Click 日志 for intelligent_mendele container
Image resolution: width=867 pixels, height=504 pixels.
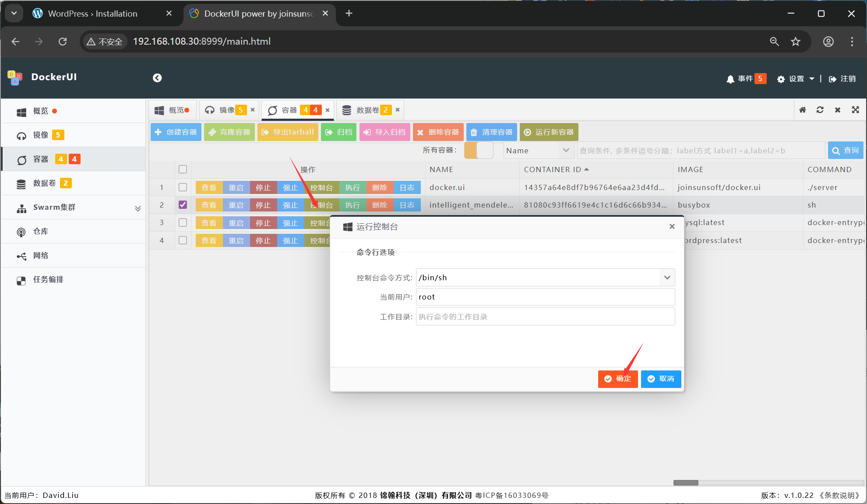tap(407, 205)
